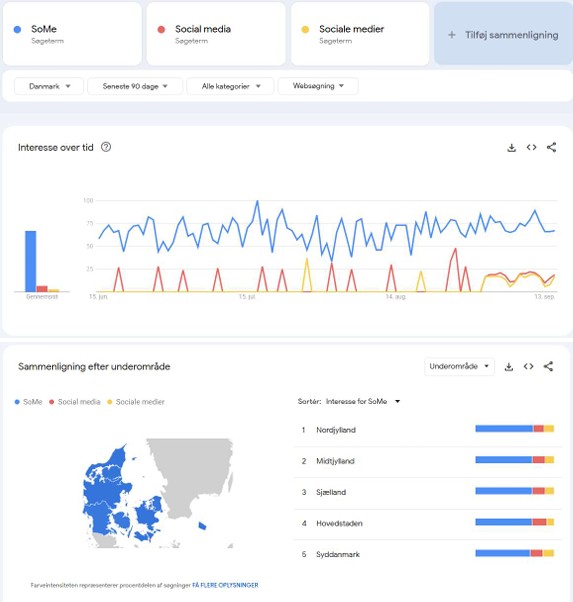
Task: Download the Interesse over tid chart data
Action: pyautogui.click(x=511, y=147)
